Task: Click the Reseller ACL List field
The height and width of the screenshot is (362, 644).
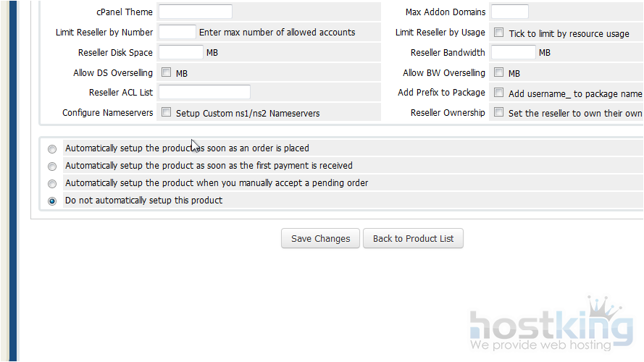Action: tap(204, 92)
